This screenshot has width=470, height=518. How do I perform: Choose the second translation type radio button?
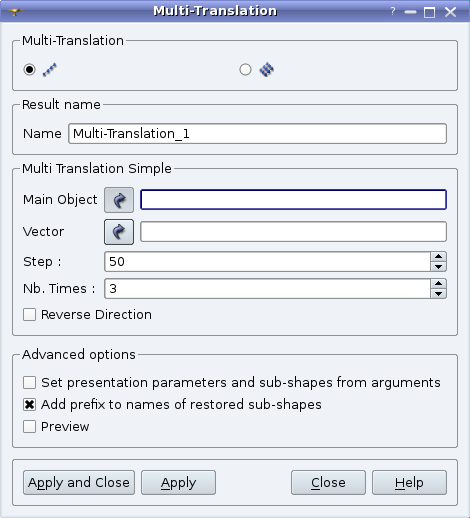pyautogui.click(x=245, y=70)
